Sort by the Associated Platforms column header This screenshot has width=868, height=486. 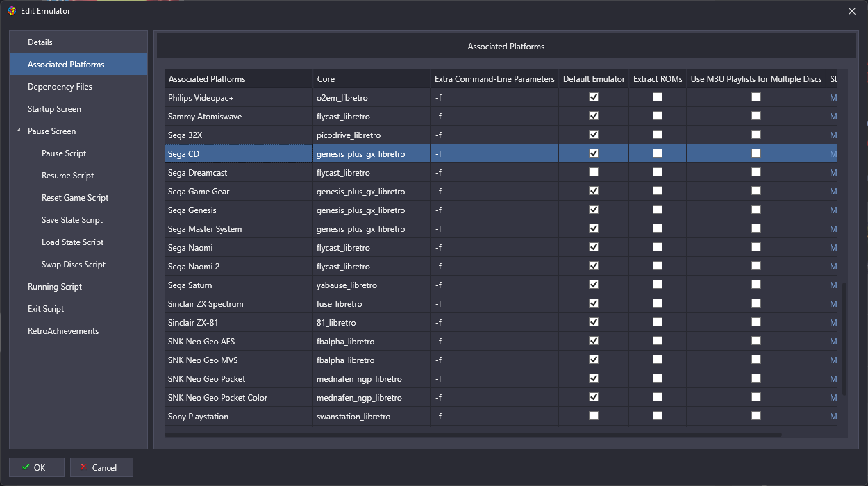[x=238, y=79]
